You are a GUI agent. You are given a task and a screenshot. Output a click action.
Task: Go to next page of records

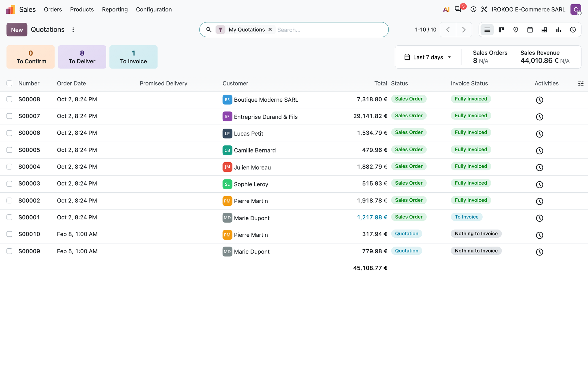click(464, 30)
